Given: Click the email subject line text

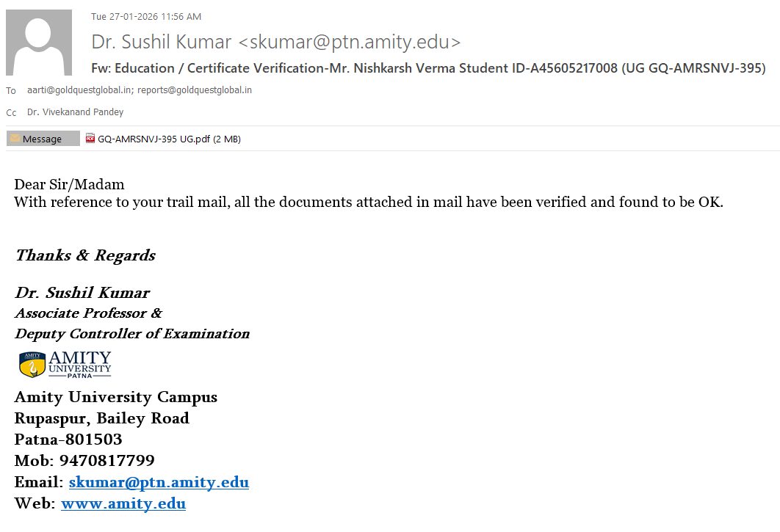Looking at the screenshot, I should click(x=428, y=68).
